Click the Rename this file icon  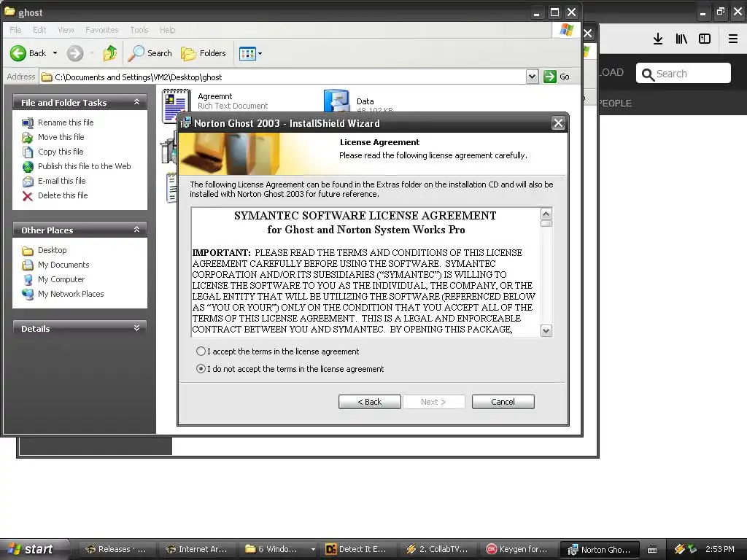[x=28, y=122]
